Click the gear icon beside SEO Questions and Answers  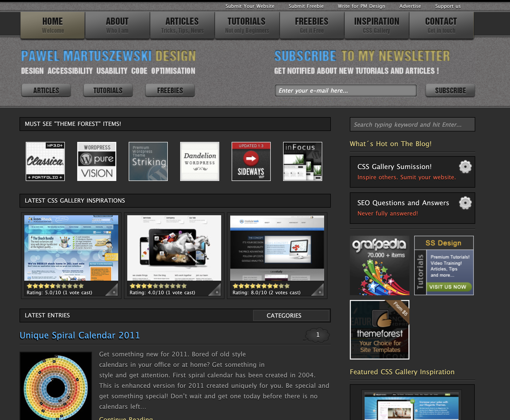point(465,203)
